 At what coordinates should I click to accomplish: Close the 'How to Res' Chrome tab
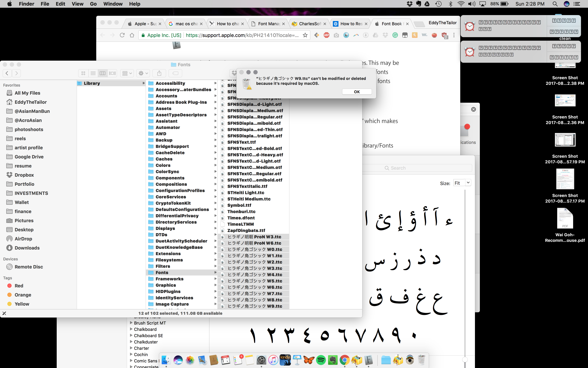click(x=366, y=24)
